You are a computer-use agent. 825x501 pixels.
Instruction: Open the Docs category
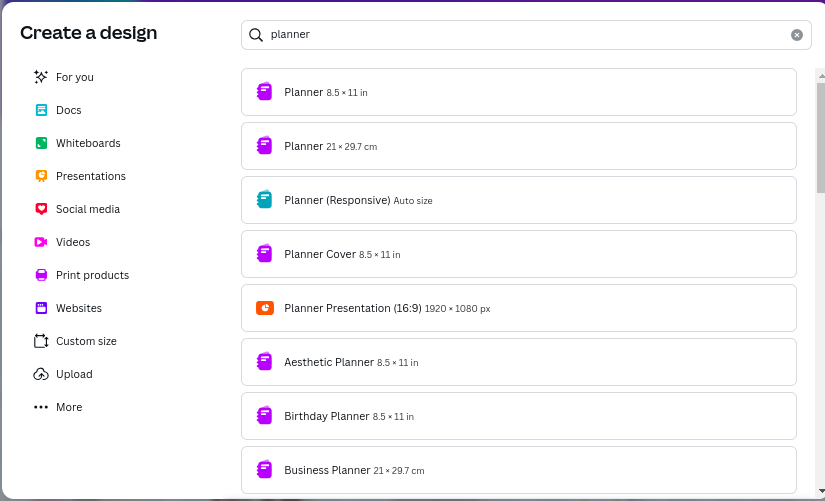(x=68, y=110)
